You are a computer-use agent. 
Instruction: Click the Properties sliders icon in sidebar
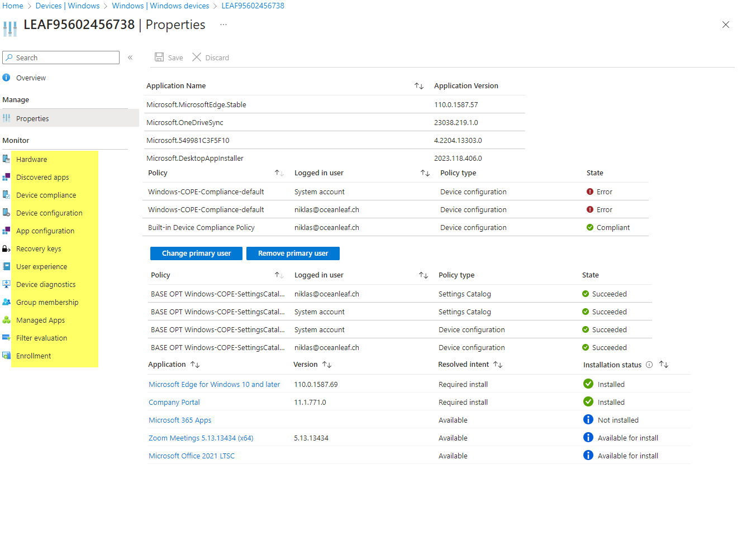click(6, 118)
